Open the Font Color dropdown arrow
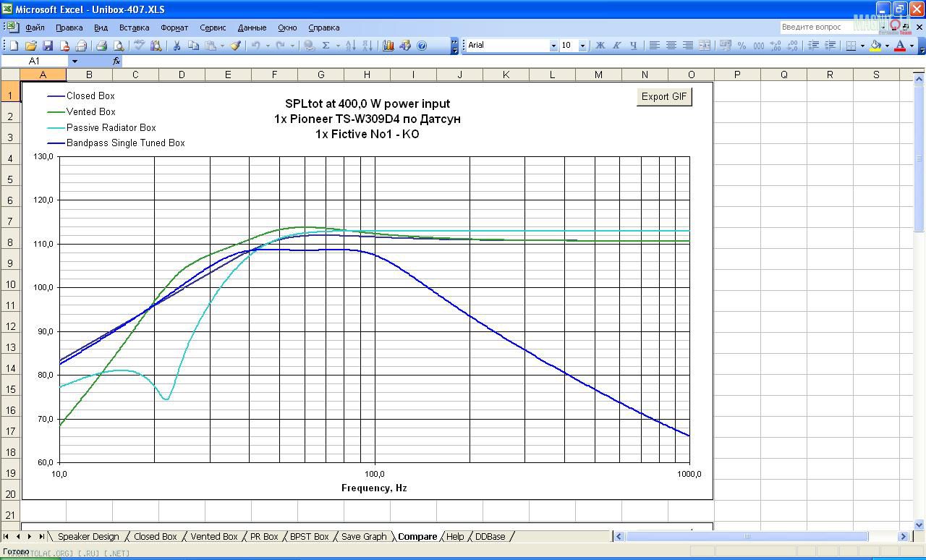926x560 pixels. (912, 46)
